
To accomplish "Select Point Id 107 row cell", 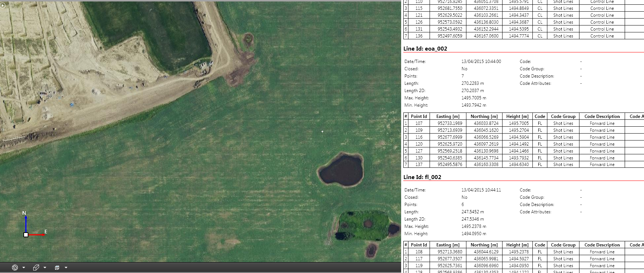I will coord(419,123).
